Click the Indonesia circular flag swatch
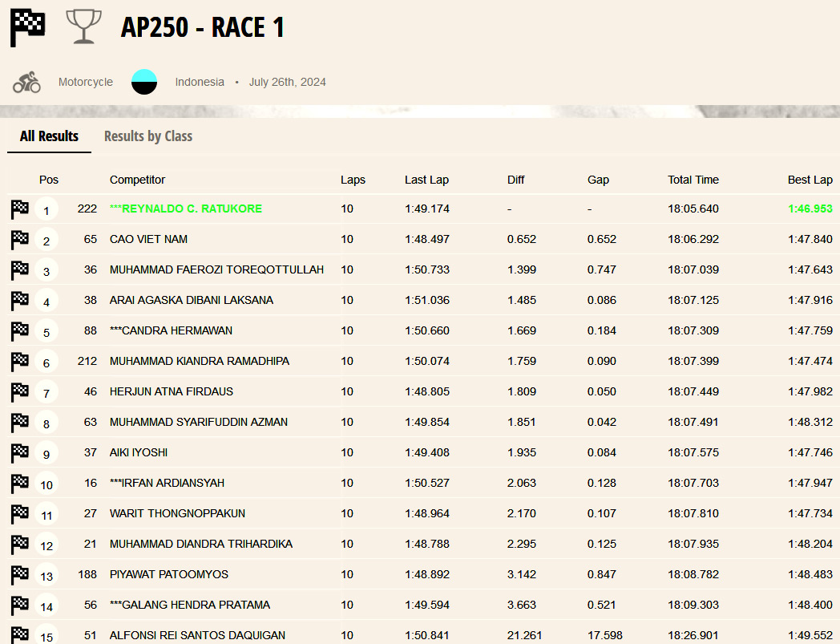Viewport: 840px width, 644px height. [144, 82]
